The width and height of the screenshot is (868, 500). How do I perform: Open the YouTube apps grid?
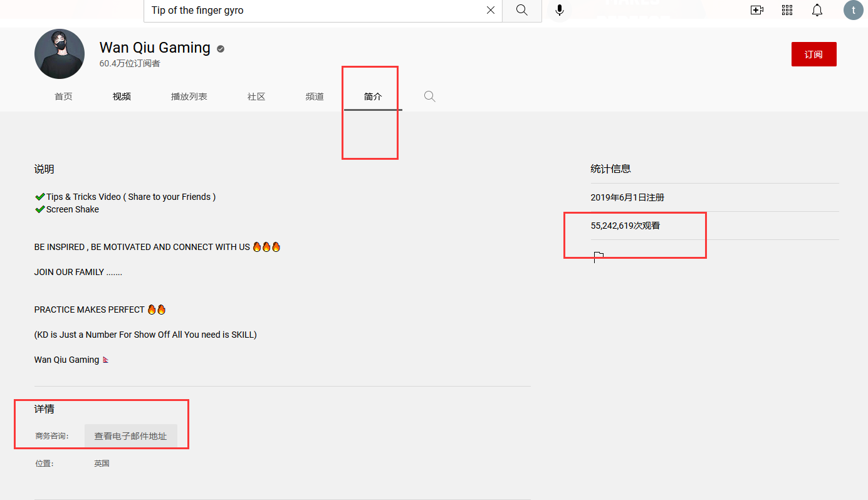787,10
